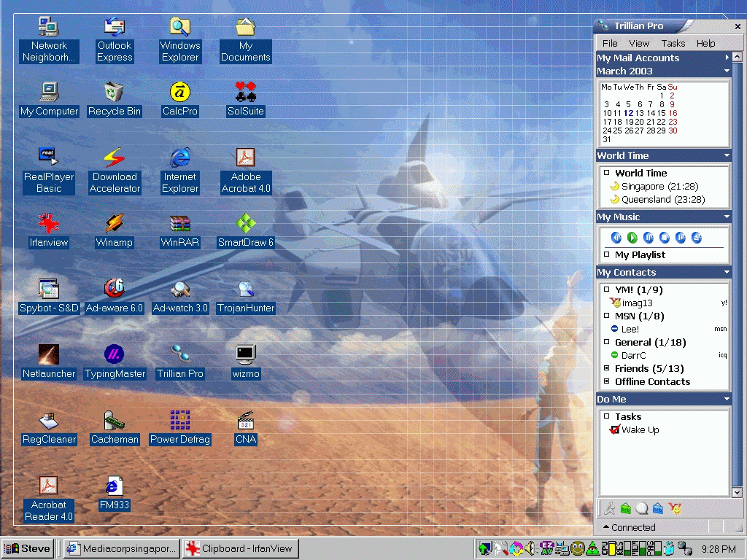Toggle the Wake Up task checkbox
This screenshot has height=560, width=747.
(x=614, y=429)
